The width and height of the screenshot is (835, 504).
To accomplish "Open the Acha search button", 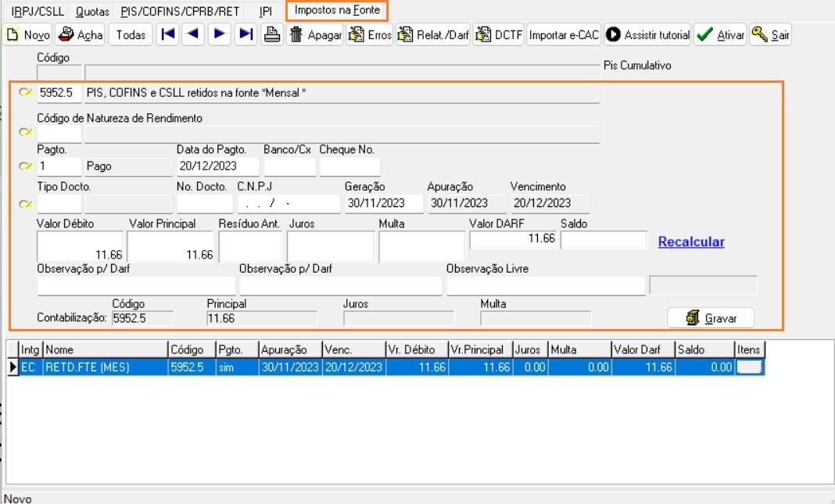I will click(x=81, y=35).
